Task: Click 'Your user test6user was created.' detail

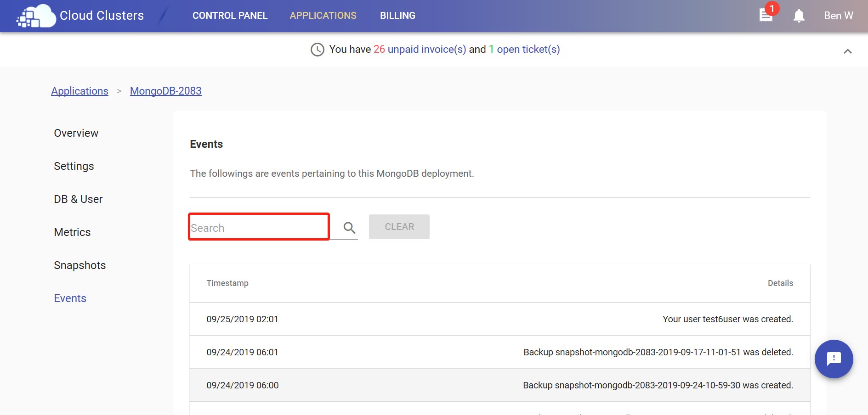Action: pos(728,319)
